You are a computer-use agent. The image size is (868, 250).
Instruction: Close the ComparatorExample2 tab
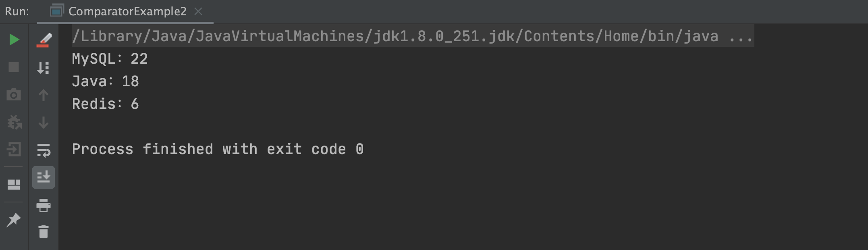point(198,11)
